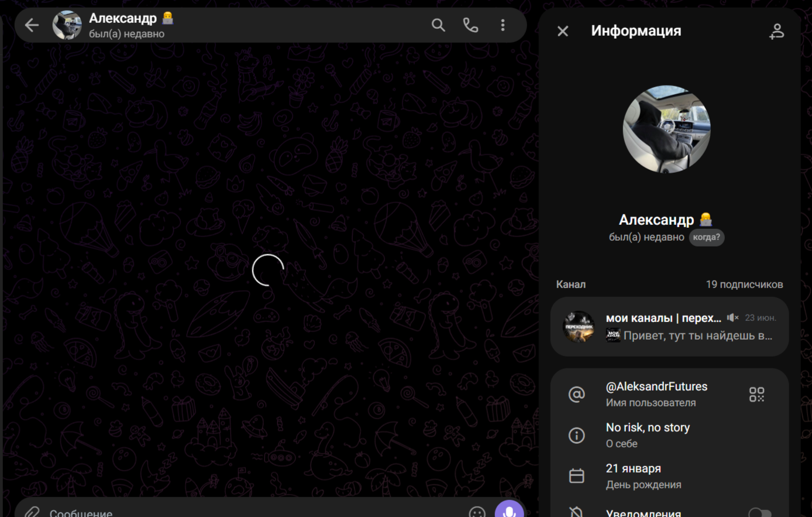The image size is (812, 517).
Task: Open the three-dot more actions menu
Action: (503, 25)
